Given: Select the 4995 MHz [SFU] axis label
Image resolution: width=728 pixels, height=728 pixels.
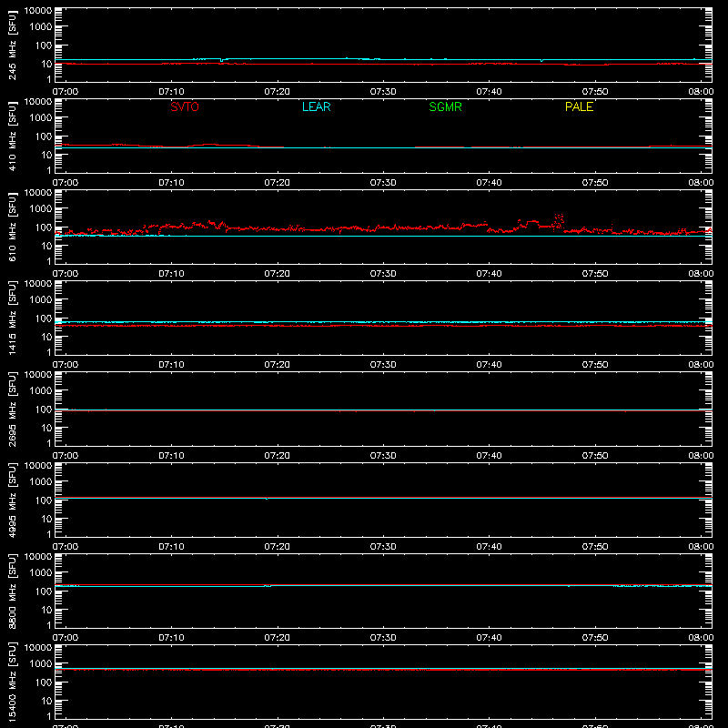Looking at the screenshot, I should pyautogui.click(x=12, y=500).
